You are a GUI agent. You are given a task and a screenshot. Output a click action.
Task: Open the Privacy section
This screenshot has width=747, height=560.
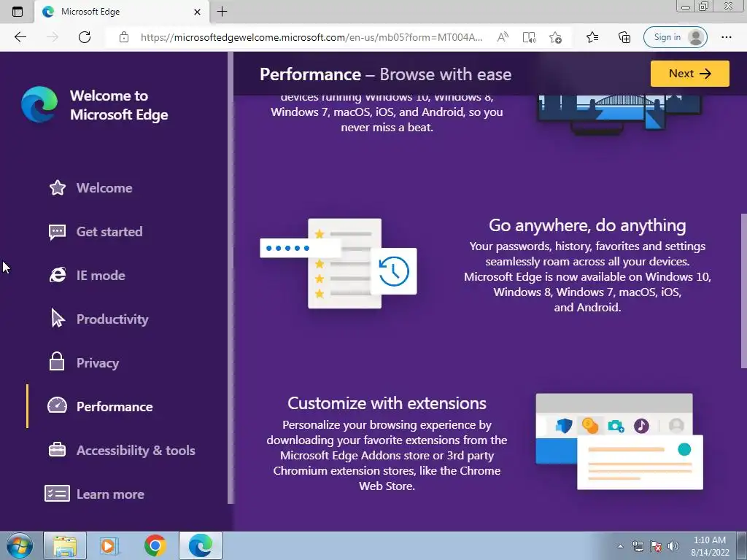98,363
